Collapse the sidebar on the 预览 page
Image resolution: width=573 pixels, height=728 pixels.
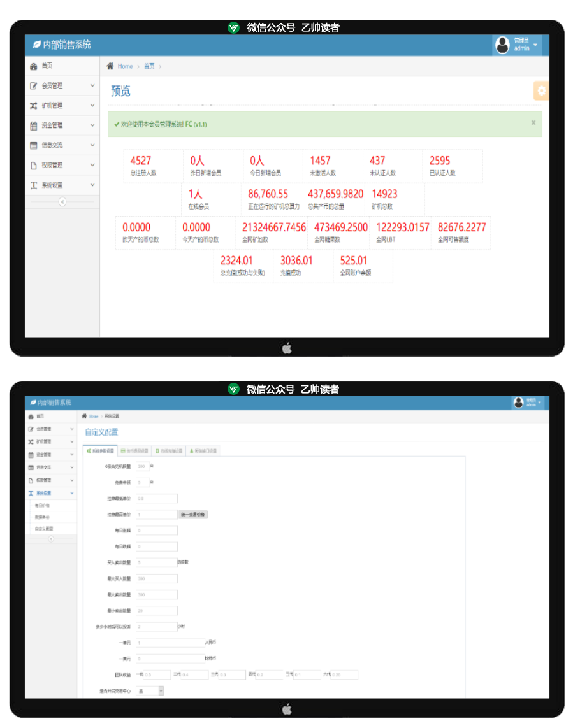tap(62, 201)
